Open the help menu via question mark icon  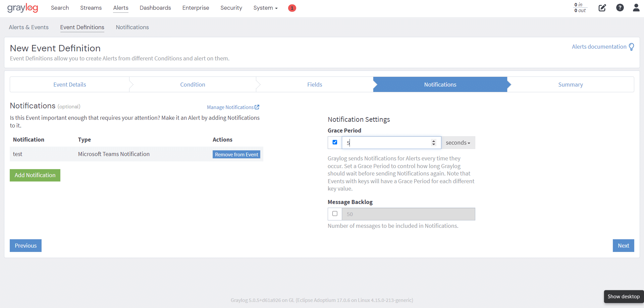620,7
